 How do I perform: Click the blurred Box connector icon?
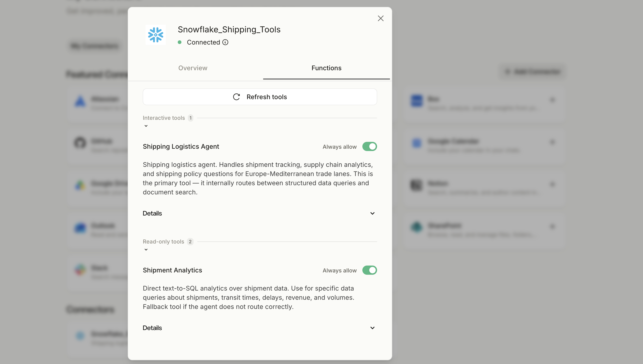(x=417, y=101)
